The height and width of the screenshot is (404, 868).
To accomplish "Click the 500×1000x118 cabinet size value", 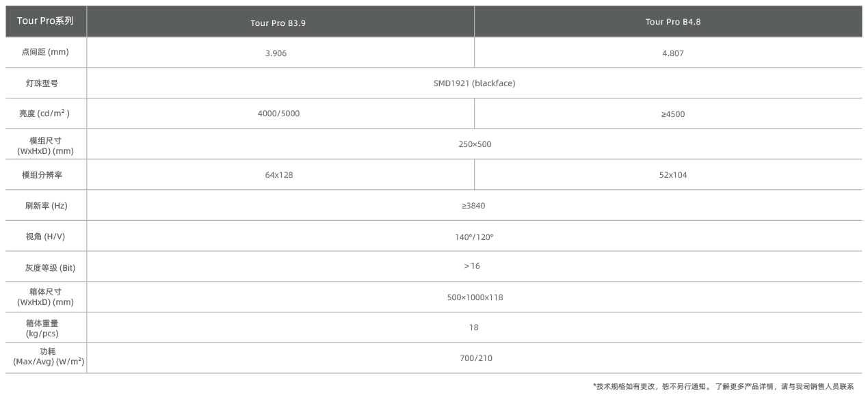I will pyautogui.click(x=475, y=297).
